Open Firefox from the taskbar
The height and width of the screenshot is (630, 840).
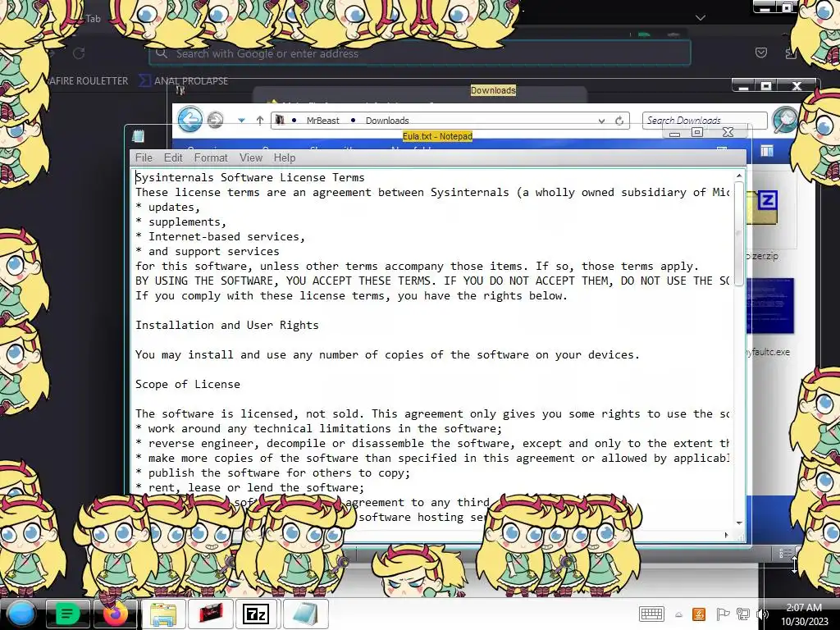click(x=116, y=614)
